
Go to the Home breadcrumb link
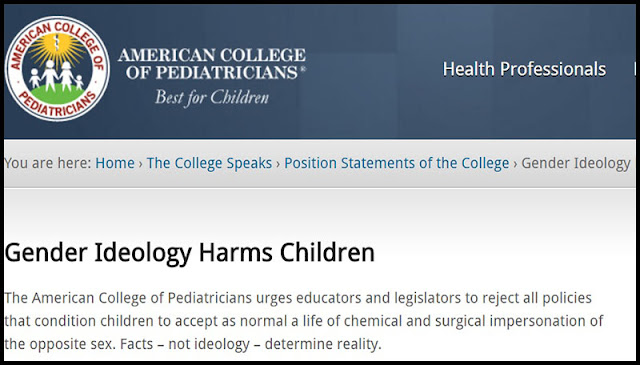pyautogui.click(x=115, y=163)
